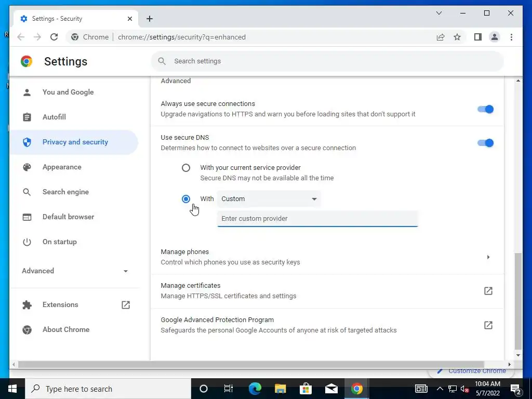Viewport: 532px width, 399px height.
Task: Bookmark this page with star icon
Action: tap(457, 37)
